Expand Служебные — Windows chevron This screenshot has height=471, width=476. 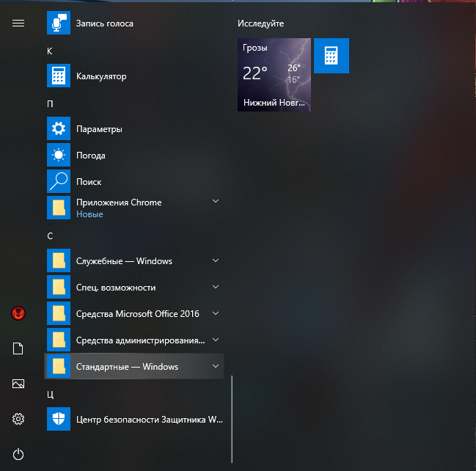tap(216, 260)
